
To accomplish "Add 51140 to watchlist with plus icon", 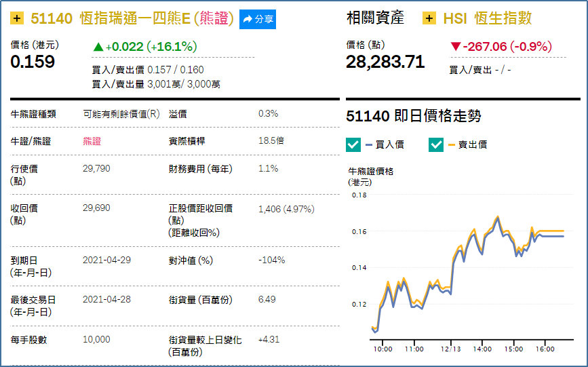I will [x=17, y=18].
